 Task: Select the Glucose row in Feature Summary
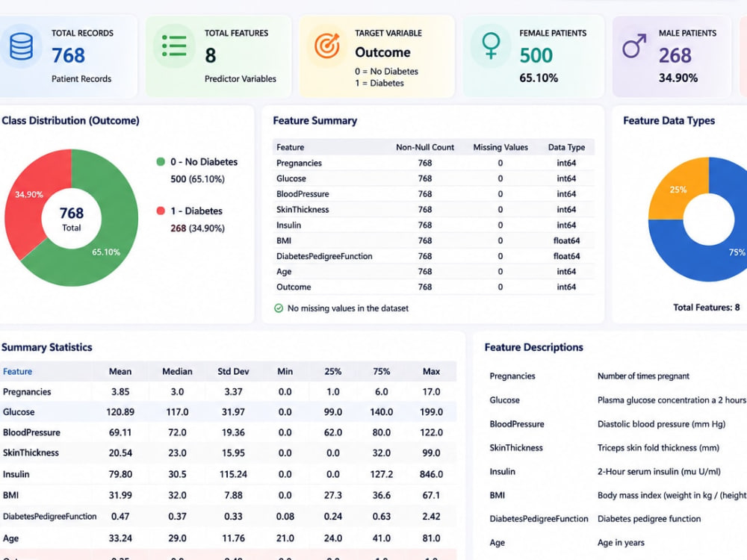point(433,178)
